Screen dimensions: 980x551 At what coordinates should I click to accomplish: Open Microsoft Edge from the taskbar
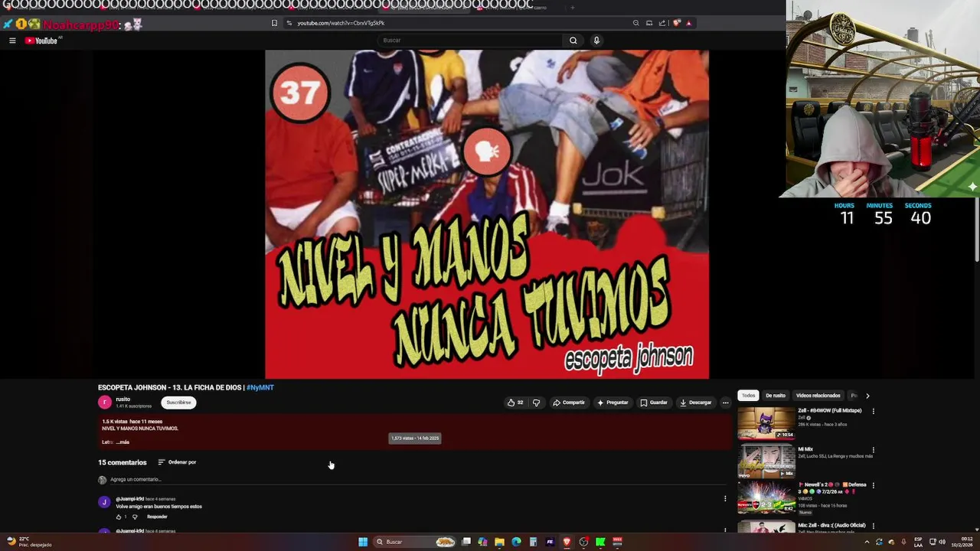(516, 542)
